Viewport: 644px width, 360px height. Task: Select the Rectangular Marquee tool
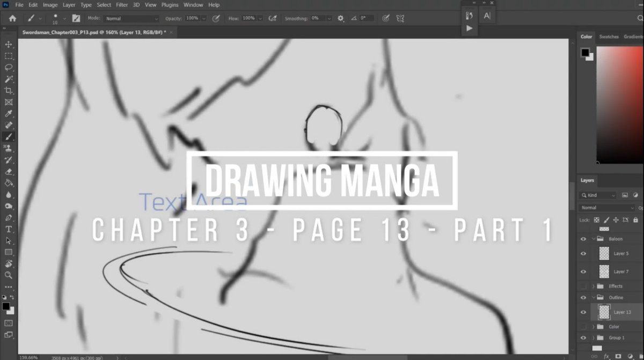pos(9,56)
